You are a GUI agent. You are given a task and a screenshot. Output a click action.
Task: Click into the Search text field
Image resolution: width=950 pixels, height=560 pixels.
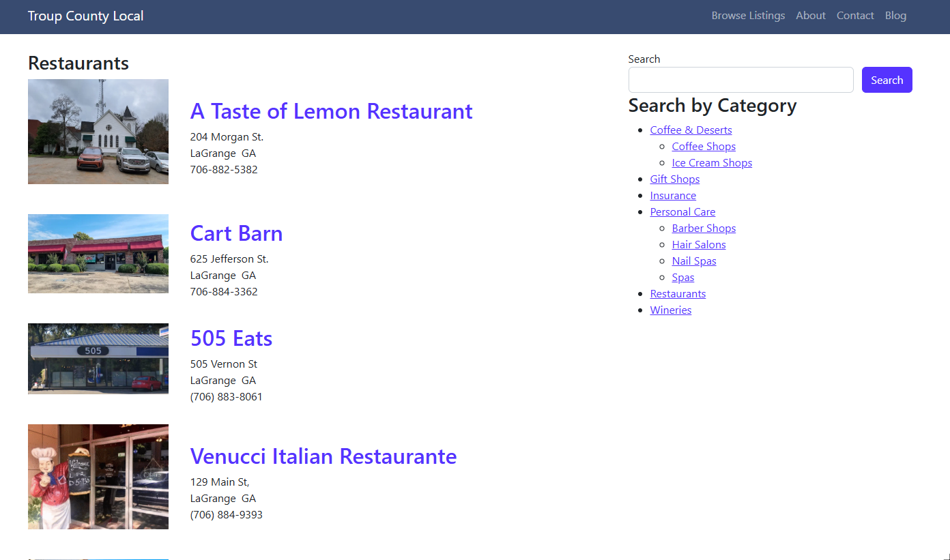coord(740,80)
